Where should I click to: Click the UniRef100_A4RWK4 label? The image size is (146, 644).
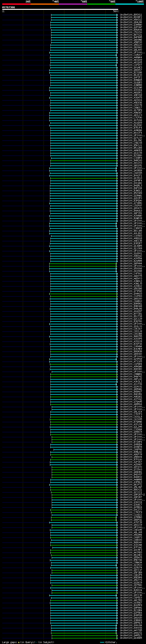[x=131, y=58]
